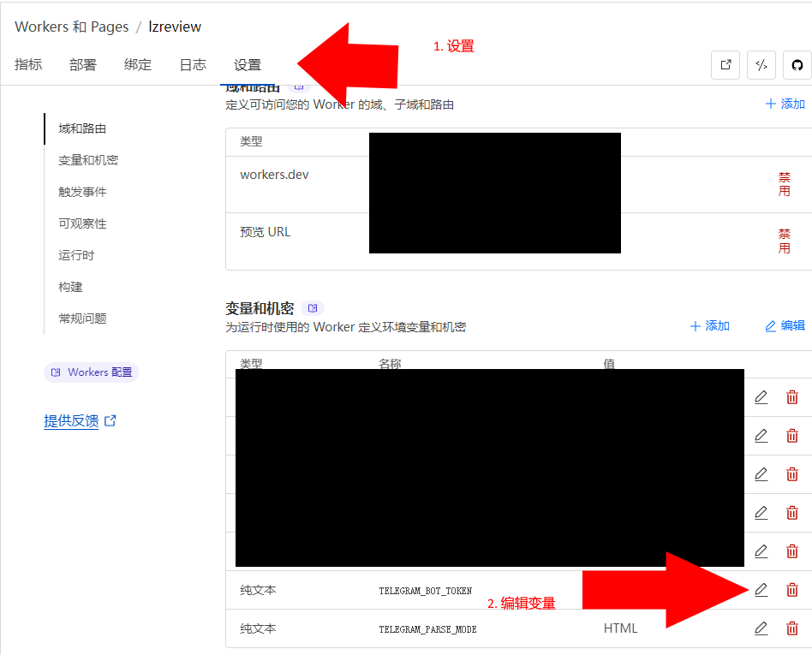Go to 运行时 in the settings sidebar

coord(76,255)
